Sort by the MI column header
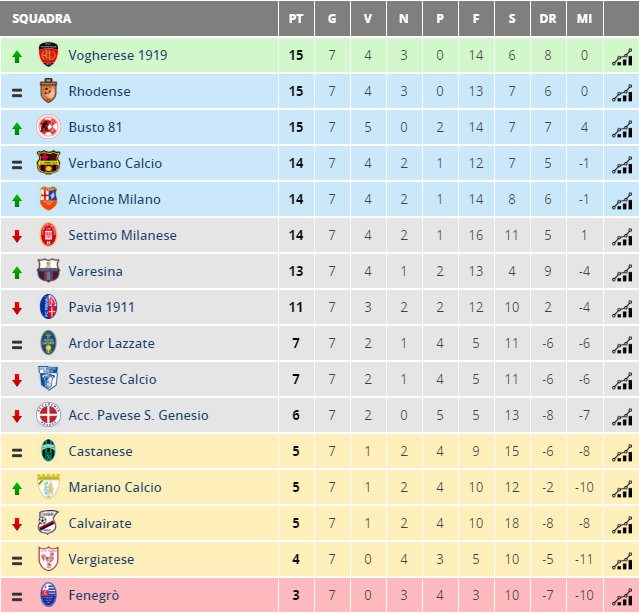Viewport: 639px width, 613px height. 584,19
